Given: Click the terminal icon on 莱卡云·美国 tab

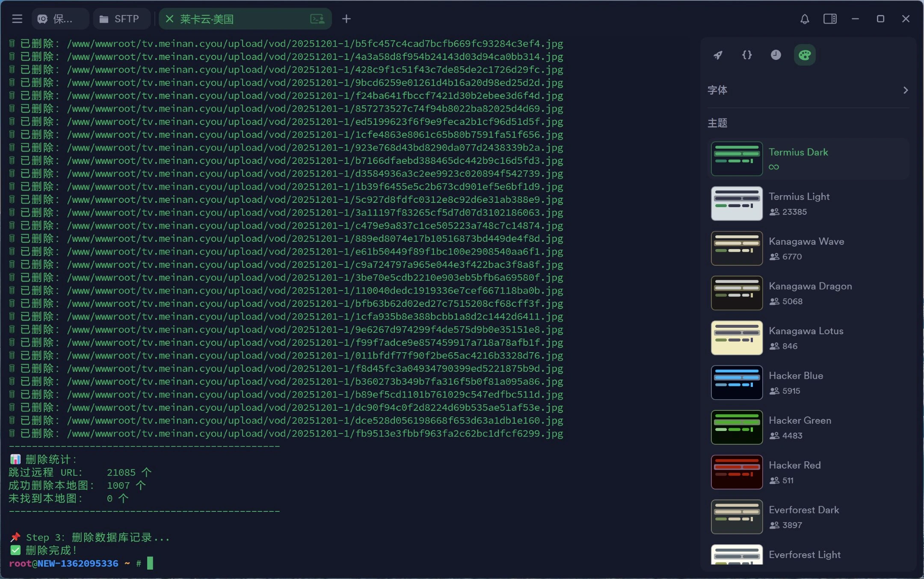Looking at the screenshot, I should (x=317, y=19).
